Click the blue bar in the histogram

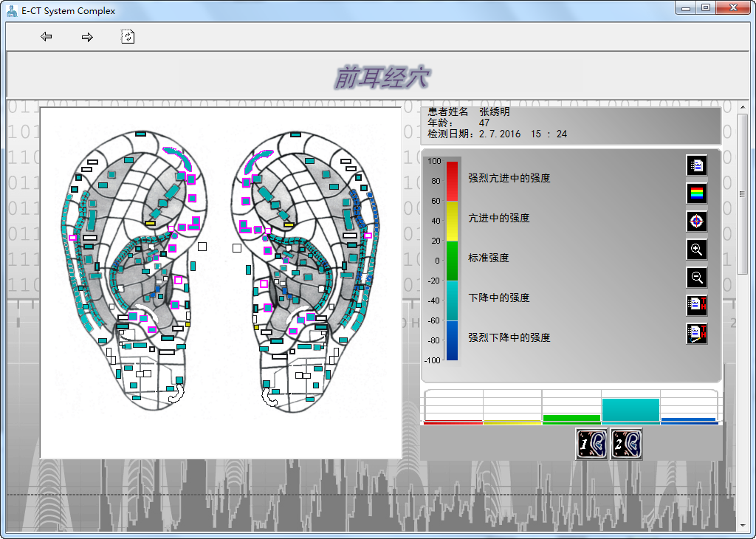coord(689,420)
